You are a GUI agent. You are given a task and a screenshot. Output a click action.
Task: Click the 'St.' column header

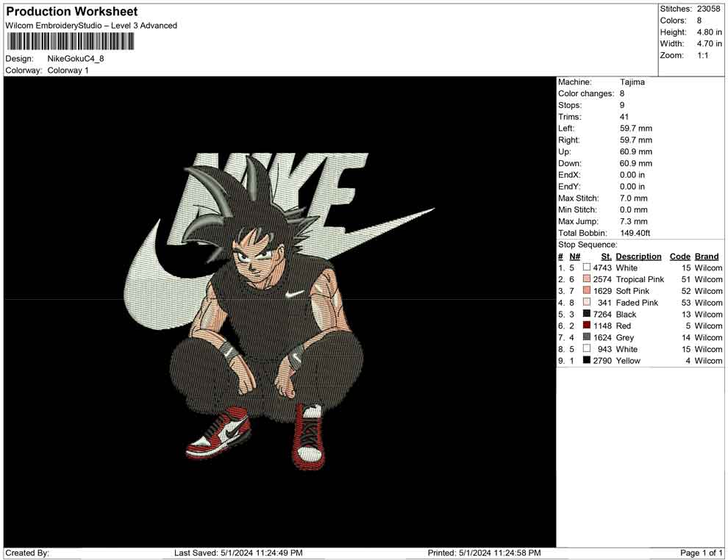[606, 256]
